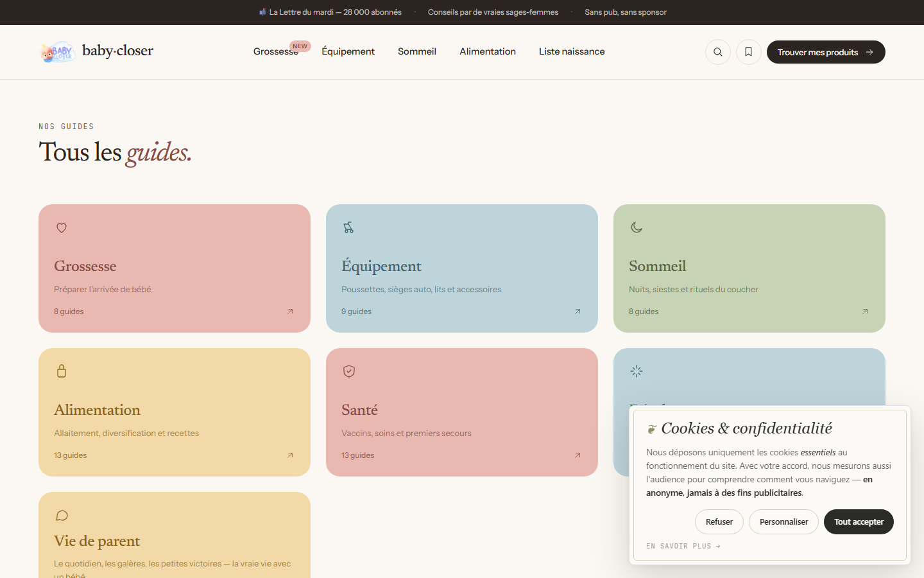Image resolution: width=924 pixels, height=578 pixels.
Task: Click the 'Cookies & confidentialité' heading
Action: point(746,428)
